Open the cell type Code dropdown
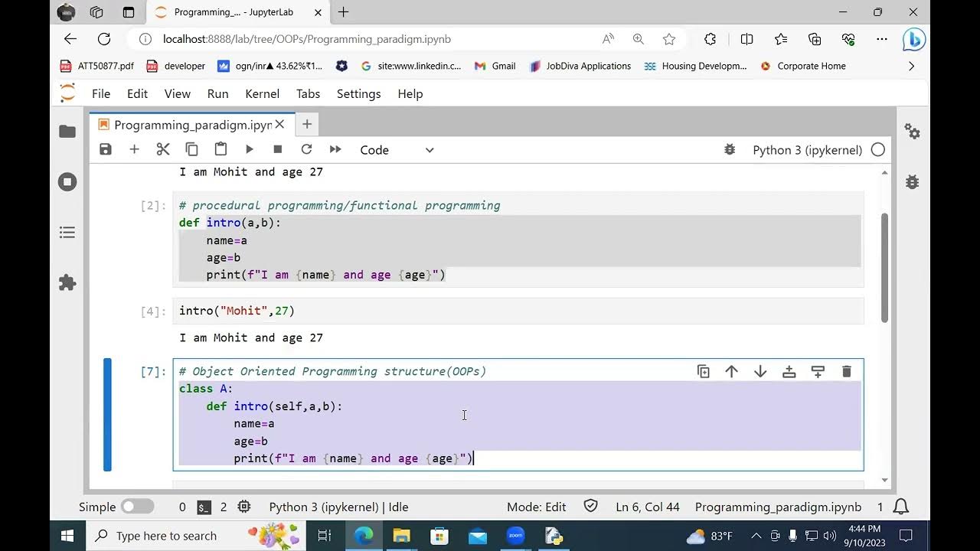 397,150
